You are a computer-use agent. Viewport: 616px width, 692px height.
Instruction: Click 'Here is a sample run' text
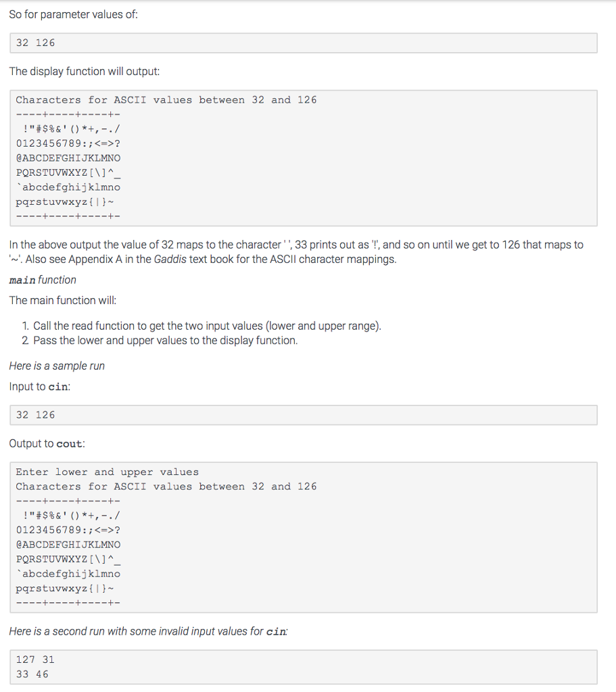pyautogui.click(x=57, y=366)
